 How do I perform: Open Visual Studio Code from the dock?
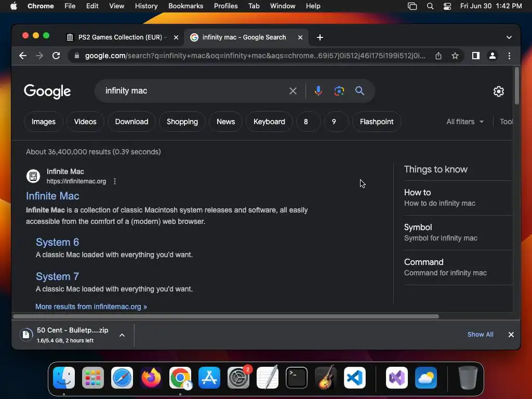(x=354, y=378)
